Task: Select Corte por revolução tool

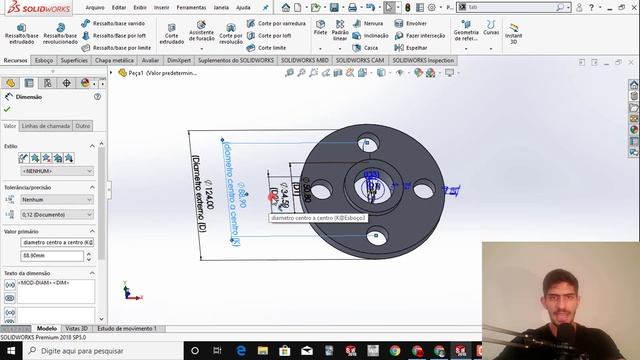Action: coord(231,33)
